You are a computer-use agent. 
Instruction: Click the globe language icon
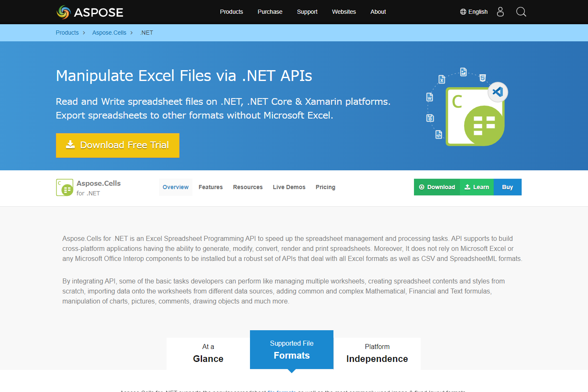pos(463,12)
